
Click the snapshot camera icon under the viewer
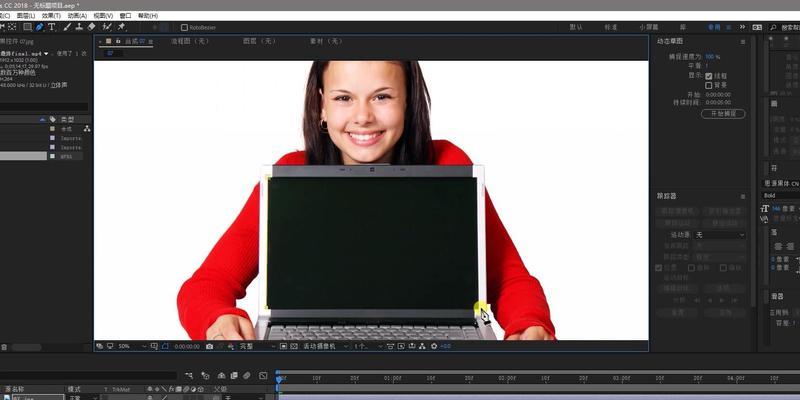tap(209, 346)
